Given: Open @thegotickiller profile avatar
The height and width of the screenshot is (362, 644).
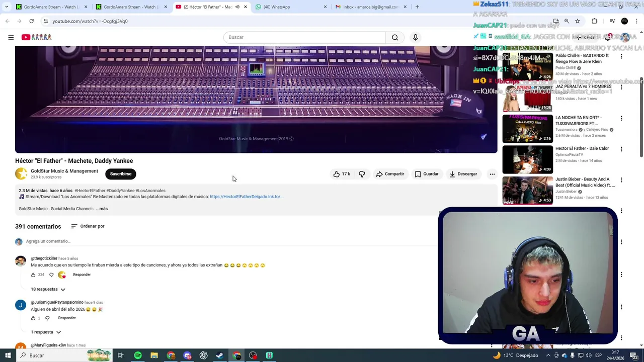Looking at the screenshot, I should (x=21, y=261).
